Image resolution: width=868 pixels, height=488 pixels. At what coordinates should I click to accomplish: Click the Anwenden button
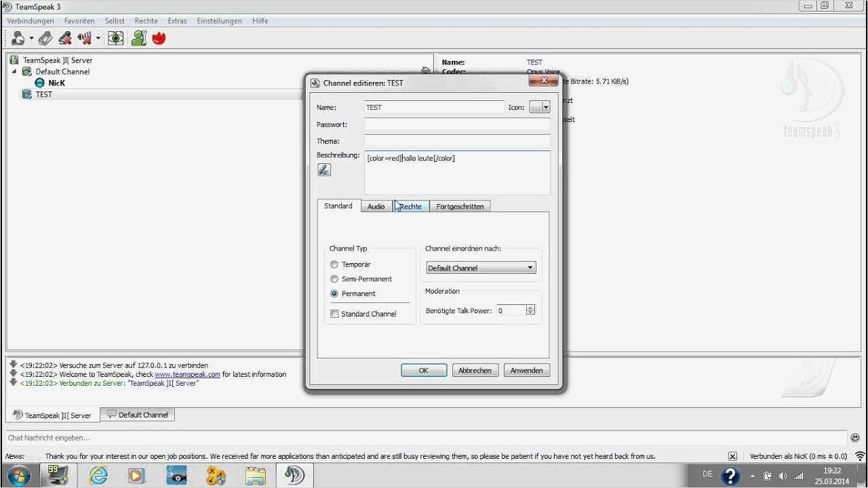pos(526,371)
